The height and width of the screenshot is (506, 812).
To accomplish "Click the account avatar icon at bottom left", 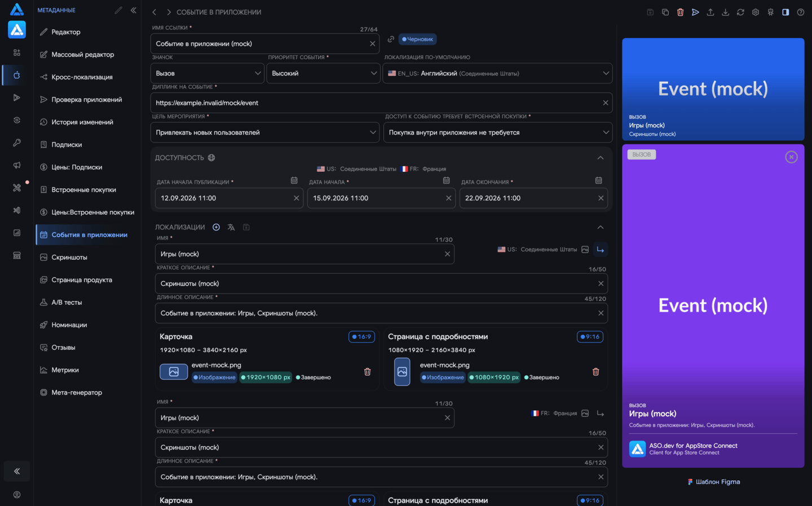I will pos(17,495).
